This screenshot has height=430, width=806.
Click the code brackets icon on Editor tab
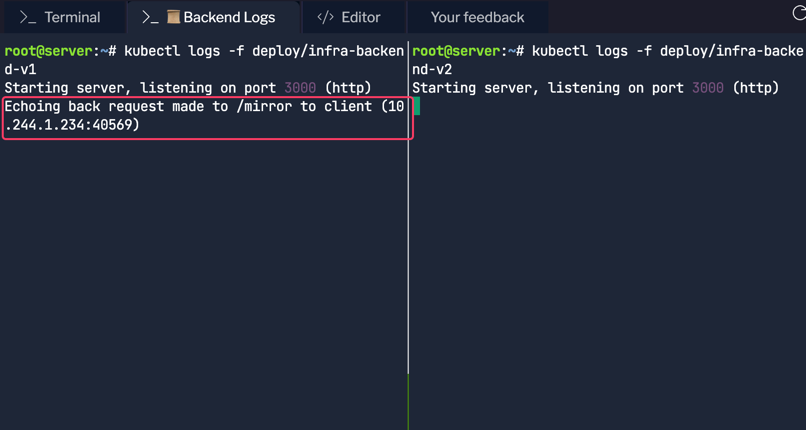coord(325,17)
